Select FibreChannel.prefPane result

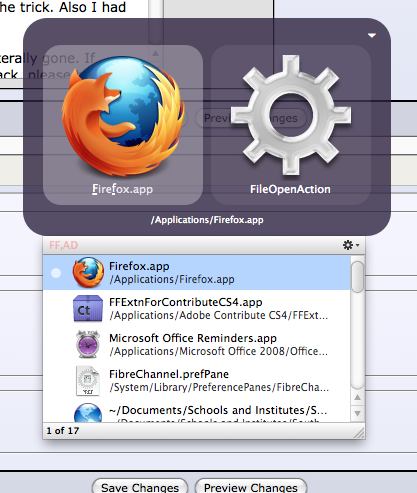click(x=197, y=380)
